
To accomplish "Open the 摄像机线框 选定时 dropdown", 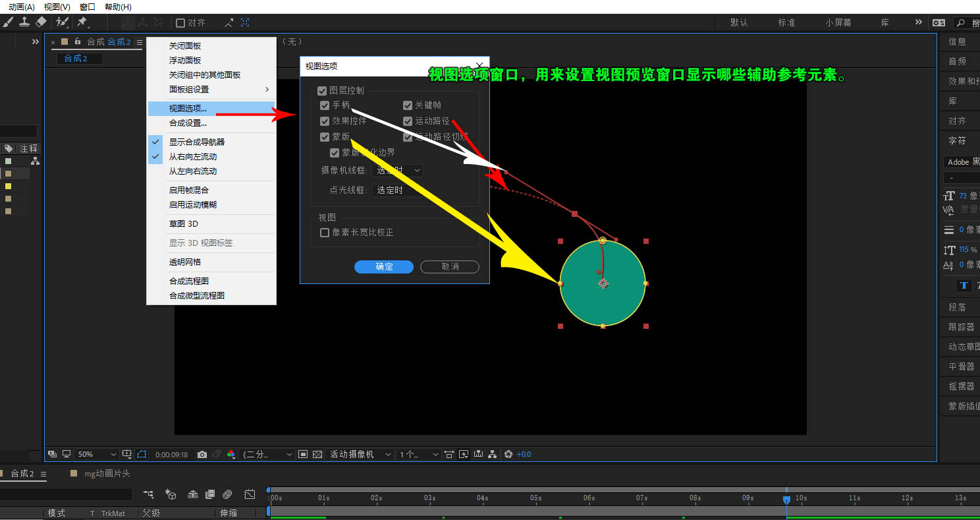I will click(x=398, y=170).
